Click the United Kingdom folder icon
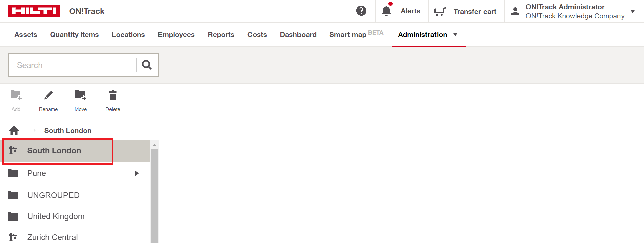 pos(13,216)
